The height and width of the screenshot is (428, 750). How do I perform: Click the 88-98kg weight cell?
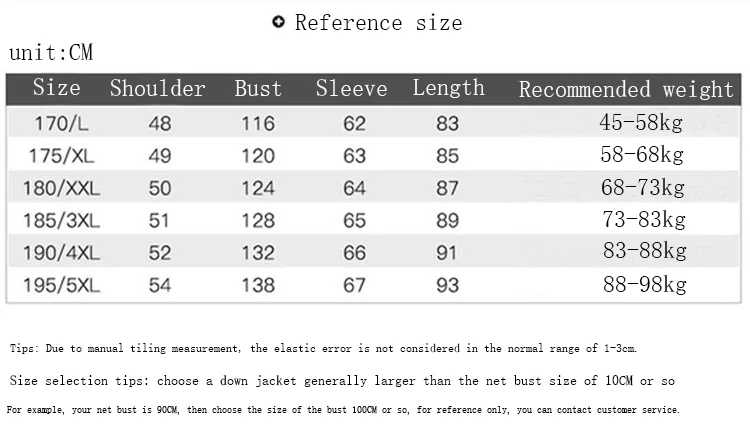click(x=644, y=285)
